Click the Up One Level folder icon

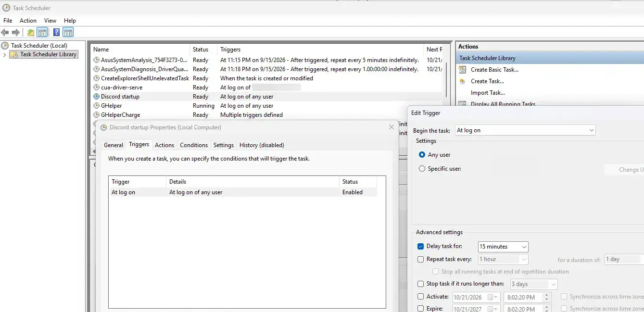pyautogui.click(x=31, y=33)
